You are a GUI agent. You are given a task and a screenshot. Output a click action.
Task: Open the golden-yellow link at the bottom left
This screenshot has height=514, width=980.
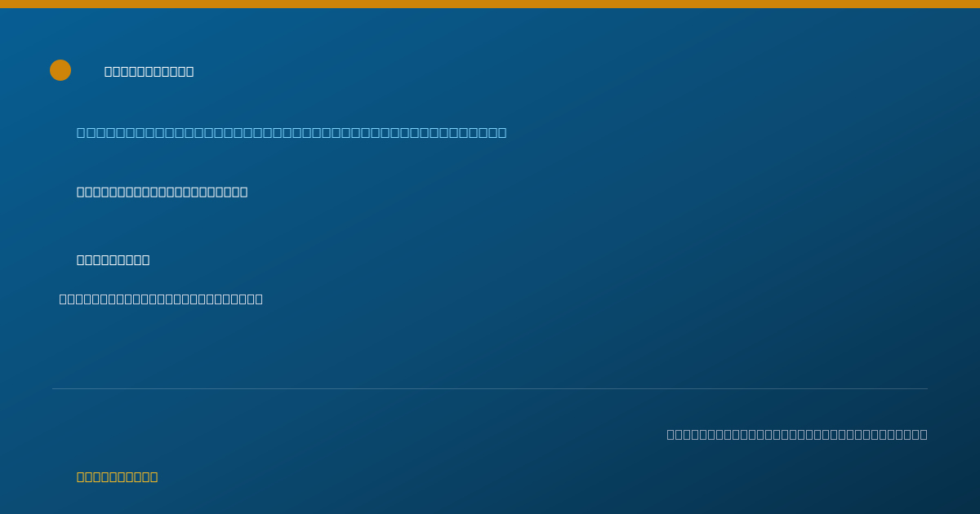tap(118, 476)
